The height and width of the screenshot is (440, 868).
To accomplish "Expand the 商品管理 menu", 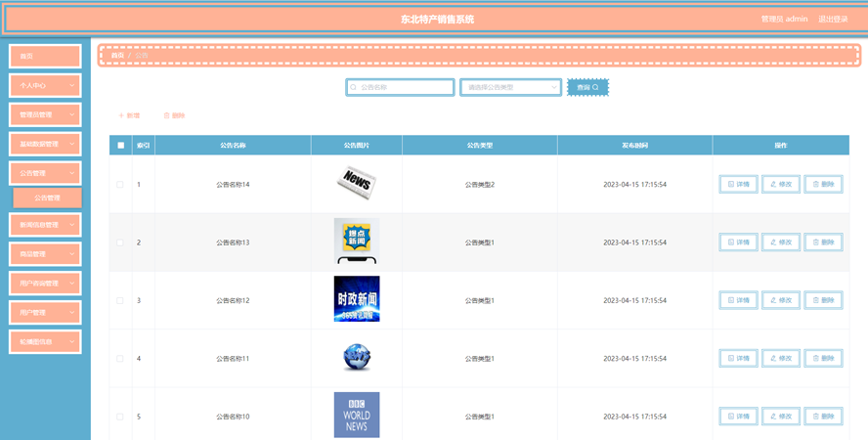I will (x=45, y=254).
